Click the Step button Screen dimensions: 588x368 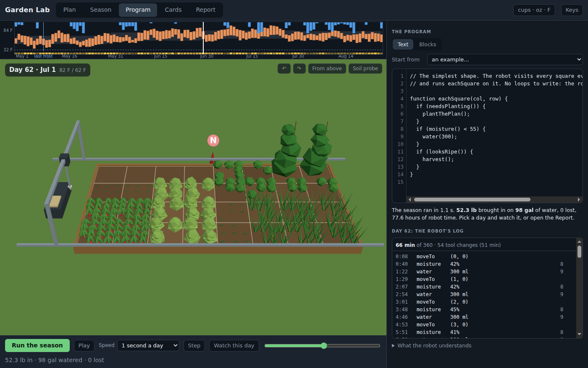[x=194, y=345]
